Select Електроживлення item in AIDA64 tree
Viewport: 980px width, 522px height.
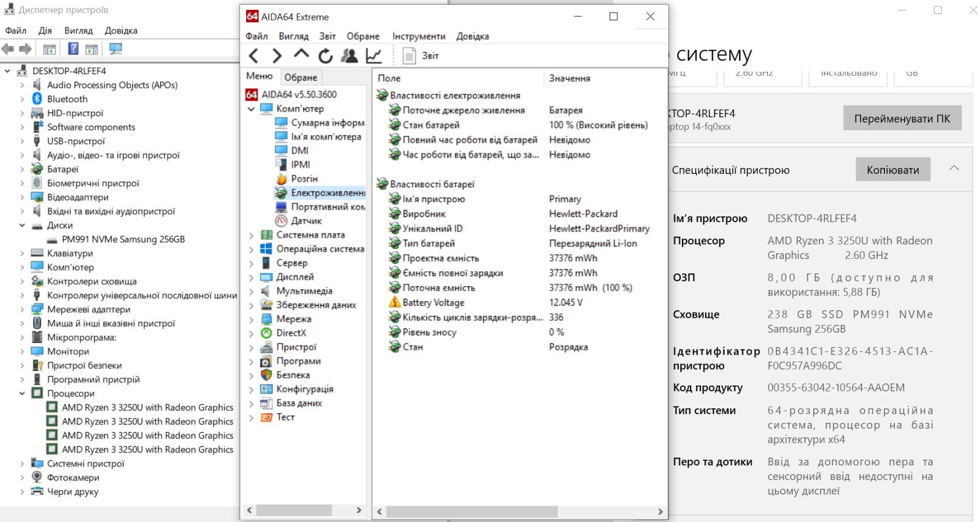click(320, 192)
